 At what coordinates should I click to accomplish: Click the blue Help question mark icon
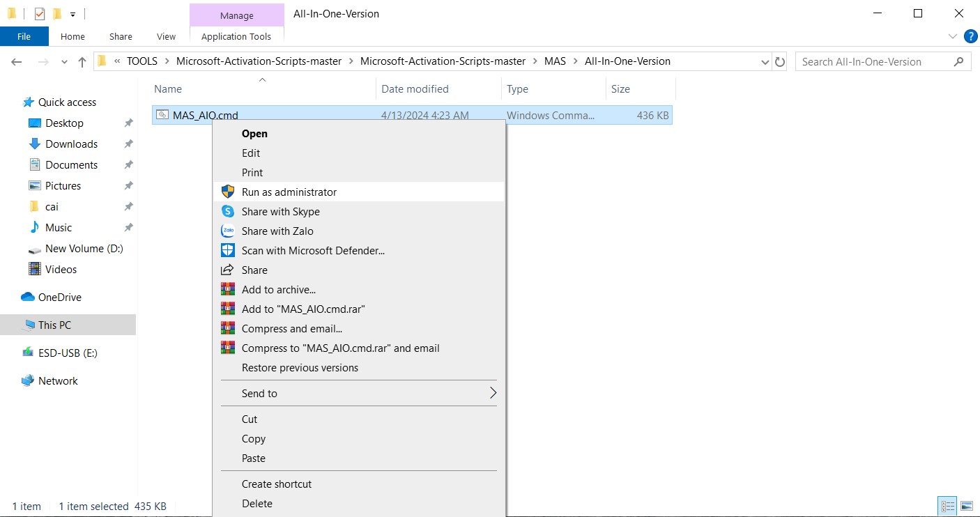tap(970, 36)
